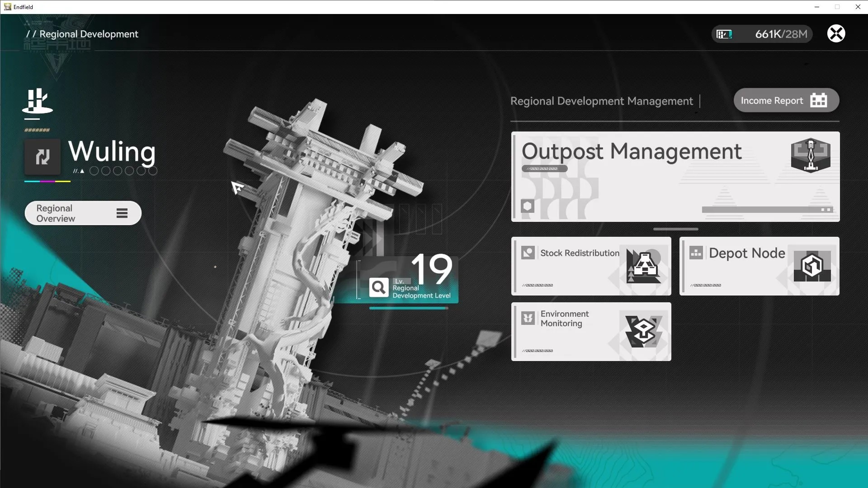Screen dimensions: 868x488
Task: Click the 661K/28M power value
Action: [781, 34]
